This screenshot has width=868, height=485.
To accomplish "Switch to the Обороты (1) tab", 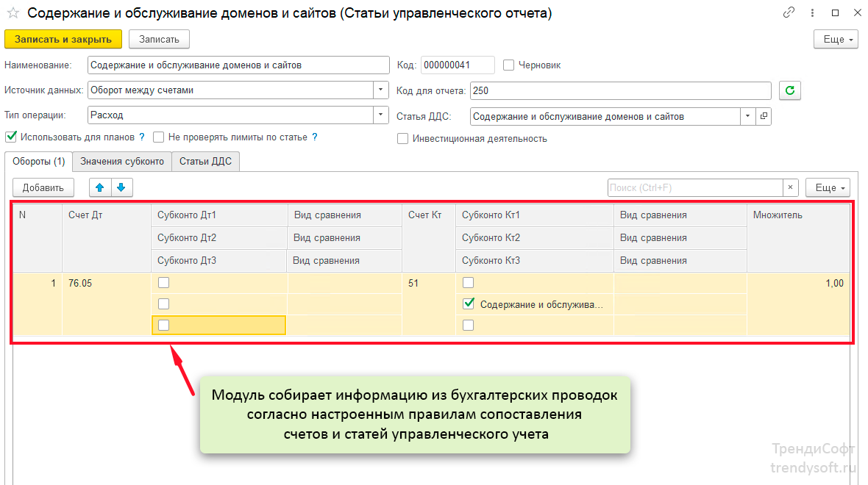I will pos(39,162).
